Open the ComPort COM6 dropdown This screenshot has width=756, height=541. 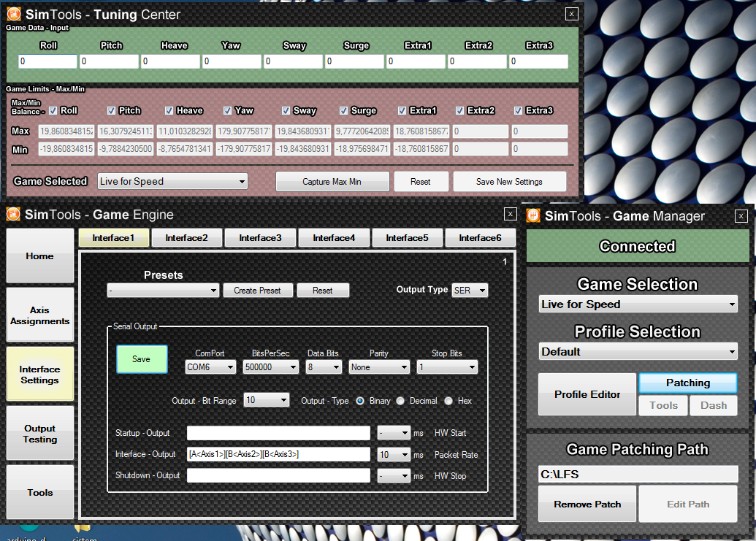click(210, 367)
